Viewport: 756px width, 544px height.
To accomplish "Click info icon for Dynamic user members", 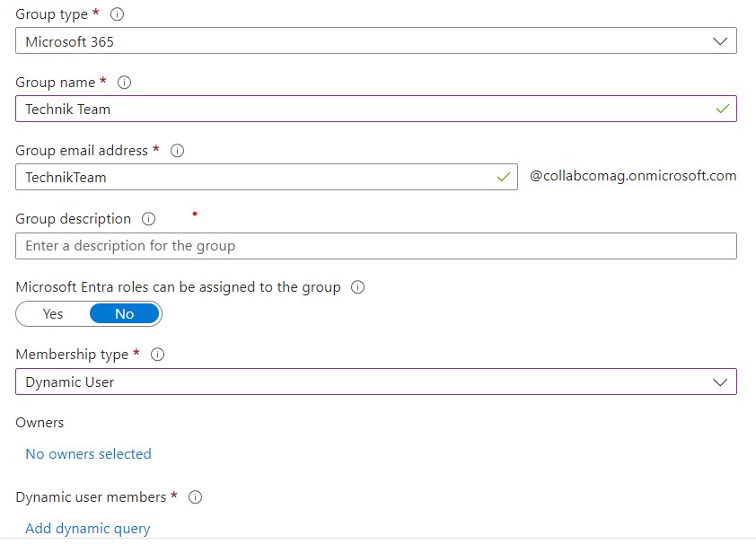I will 195,497.
